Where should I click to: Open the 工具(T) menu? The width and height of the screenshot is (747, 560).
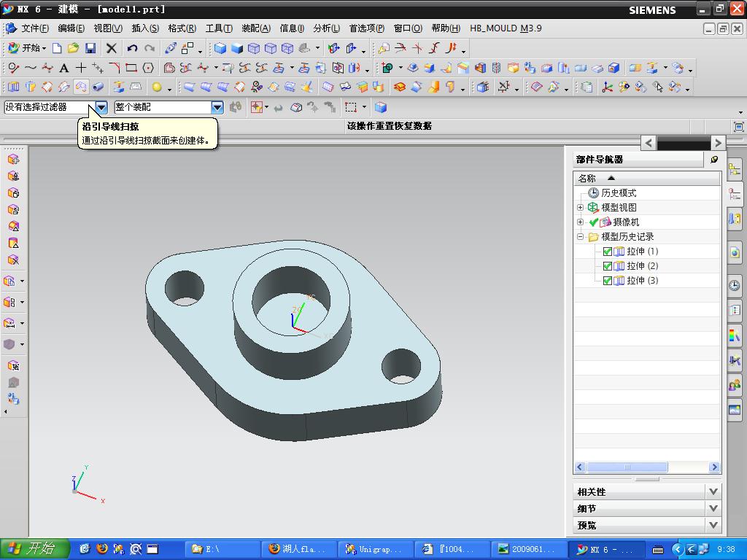(219, 28)
